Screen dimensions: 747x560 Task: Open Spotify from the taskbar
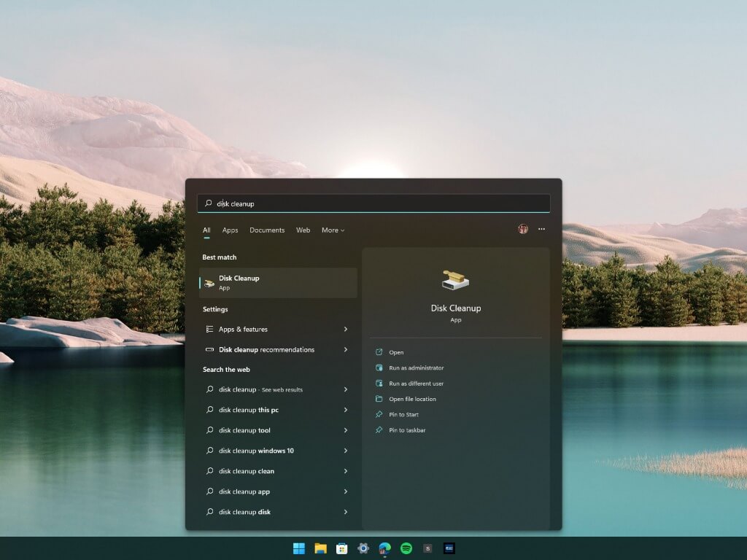(406, 548)
